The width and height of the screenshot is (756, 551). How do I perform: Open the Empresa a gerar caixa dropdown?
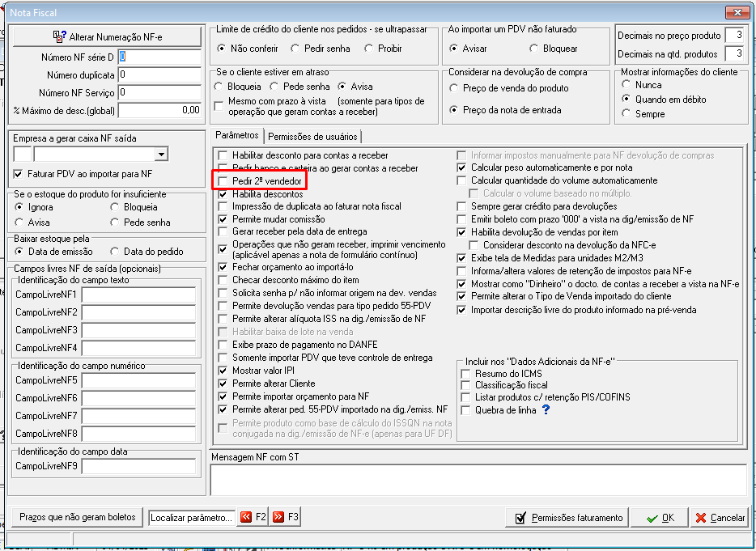click(x=162, y=155)
